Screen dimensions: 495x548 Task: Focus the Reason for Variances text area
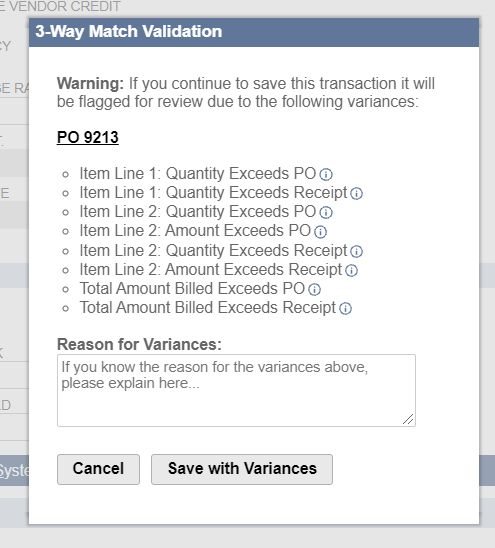[x=236, y=390]
